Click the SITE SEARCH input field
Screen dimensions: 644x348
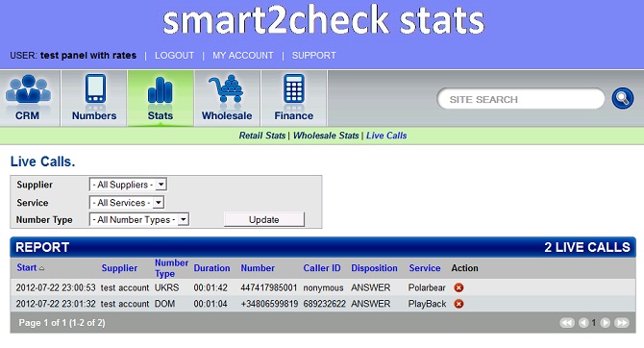[521, 99]
